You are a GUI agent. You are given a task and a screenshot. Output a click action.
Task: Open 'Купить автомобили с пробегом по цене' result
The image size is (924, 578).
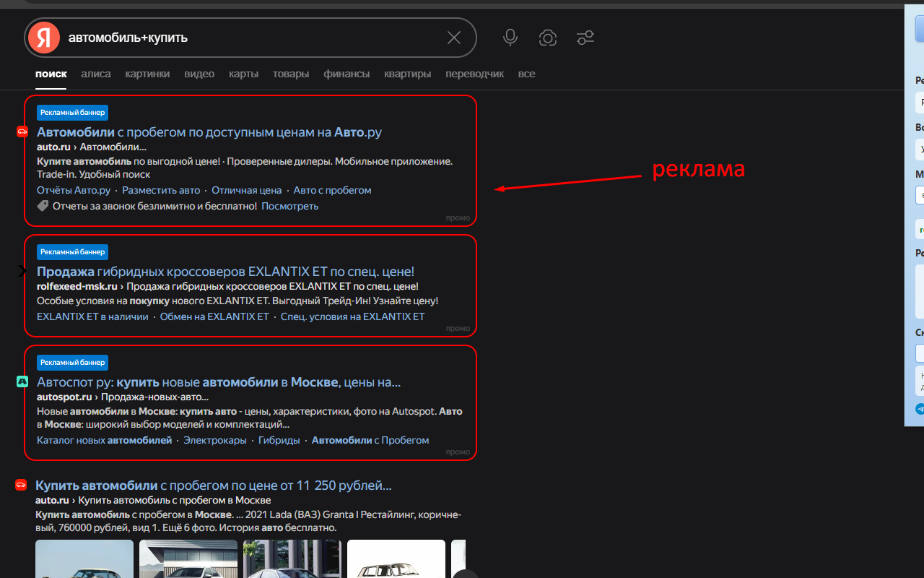[214, 486]
